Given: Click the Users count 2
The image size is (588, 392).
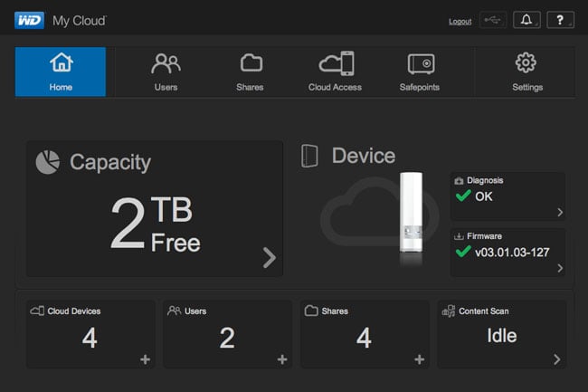Looking at the screenshot, I should pyautogui.click(x=227, y=338).
